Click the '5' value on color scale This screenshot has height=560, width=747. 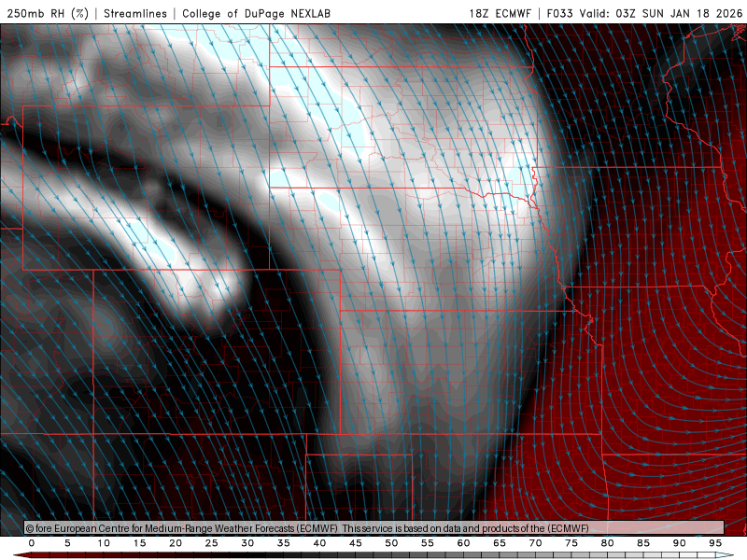pos(67,543)
